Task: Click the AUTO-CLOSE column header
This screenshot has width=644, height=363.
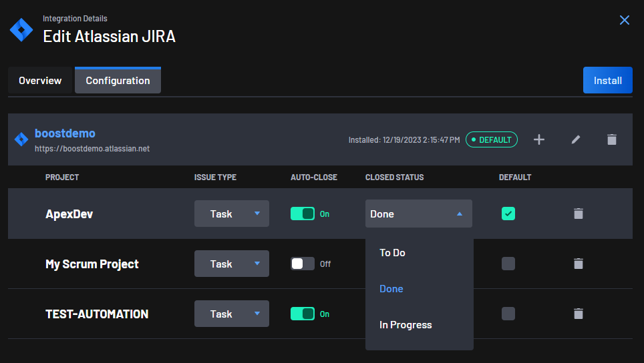Action: [x=314, y=177]
